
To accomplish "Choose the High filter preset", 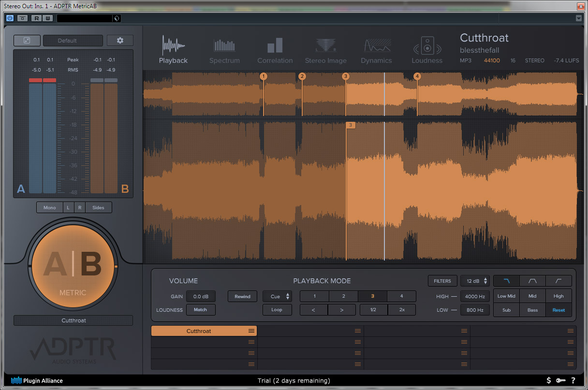I will [x=559, y=296].
